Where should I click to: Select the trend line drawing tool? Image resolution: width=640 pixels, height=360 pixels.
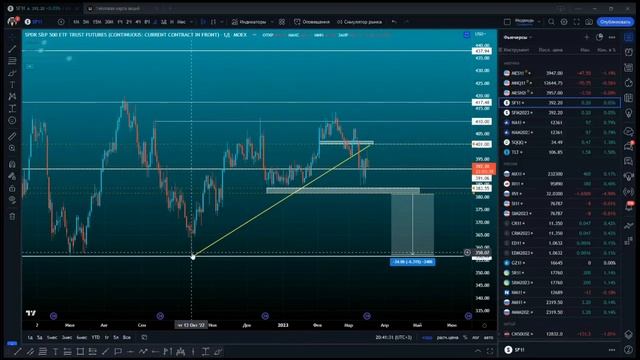(12, 49)
